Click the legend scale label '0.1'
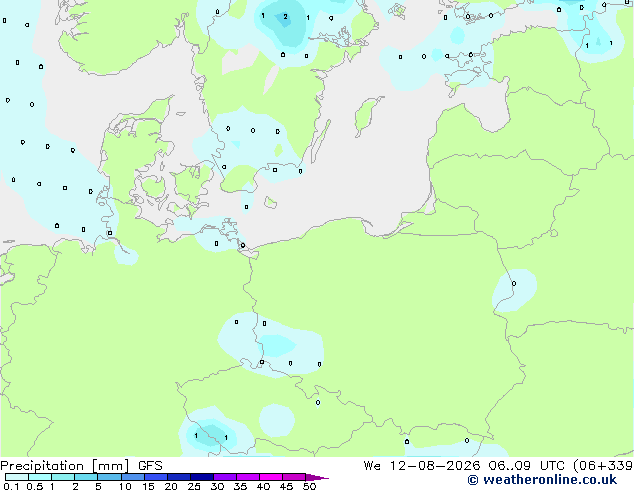Screen dimensions: 634x490 pyautogui.click(x=11, y=486)
